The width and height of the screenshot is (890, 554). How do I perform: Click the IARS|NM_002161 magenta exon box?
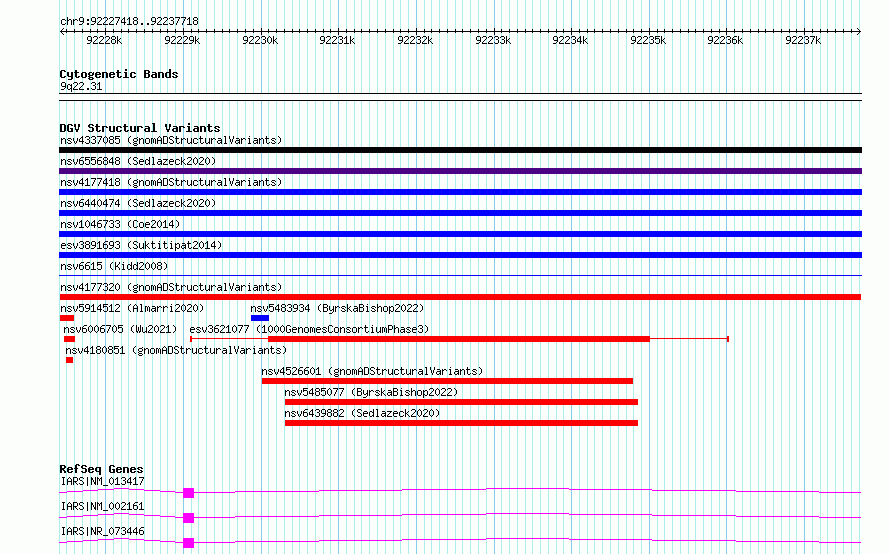[188, 518]
